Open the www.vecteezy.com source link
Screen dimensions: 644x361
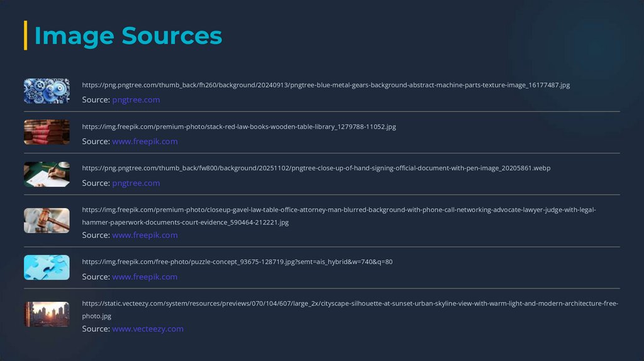click(148, 329)
